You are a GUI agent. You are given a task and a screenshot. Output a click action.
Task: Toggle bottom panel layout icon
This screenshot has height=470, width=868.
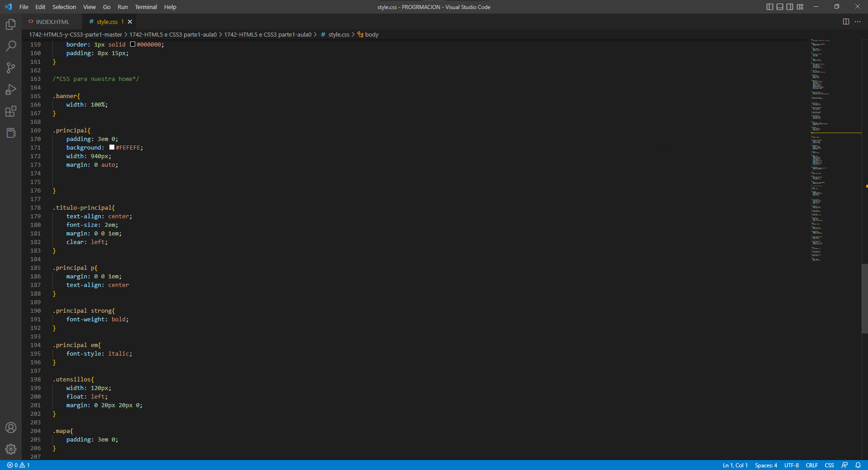click(780, 7)
